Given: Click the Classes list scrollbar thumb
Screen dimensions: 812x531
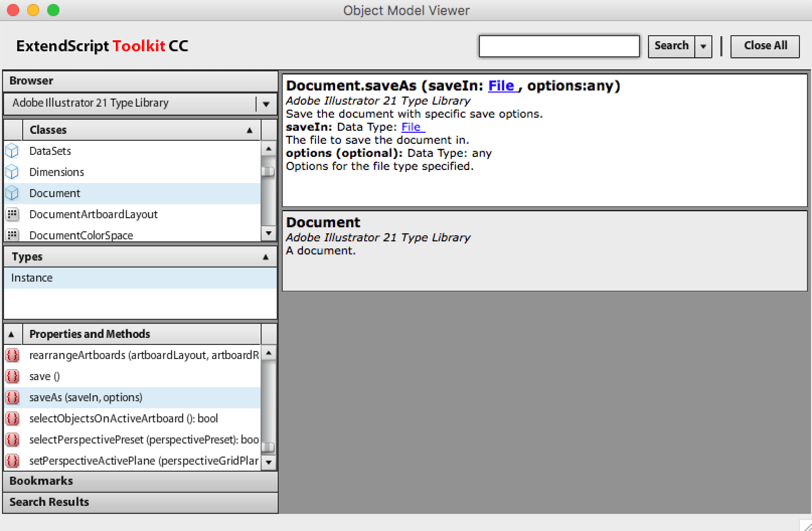Looking at the screenshot, I should pos(269,171).
